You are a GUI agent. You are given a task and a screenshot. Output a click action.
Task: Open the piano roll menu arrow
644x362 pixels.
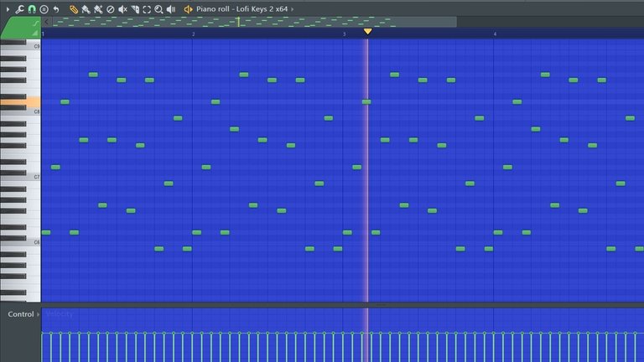(8, 9)
